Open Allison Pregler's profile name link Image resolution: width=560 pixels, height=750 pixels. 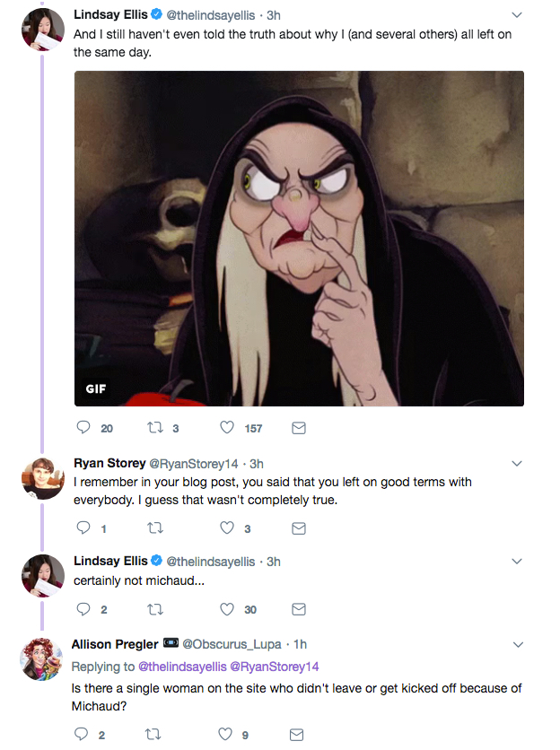pos(115,644)
